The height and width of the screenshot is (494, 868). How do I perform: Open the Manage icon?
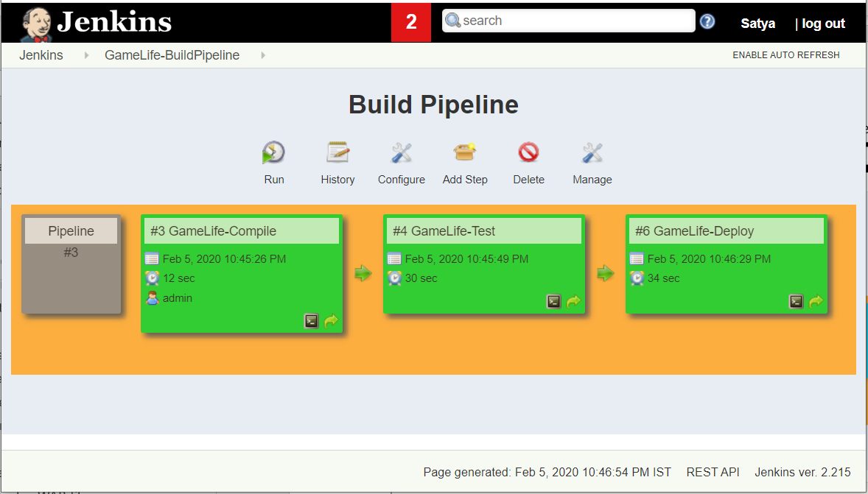click(x=592, y=153)
